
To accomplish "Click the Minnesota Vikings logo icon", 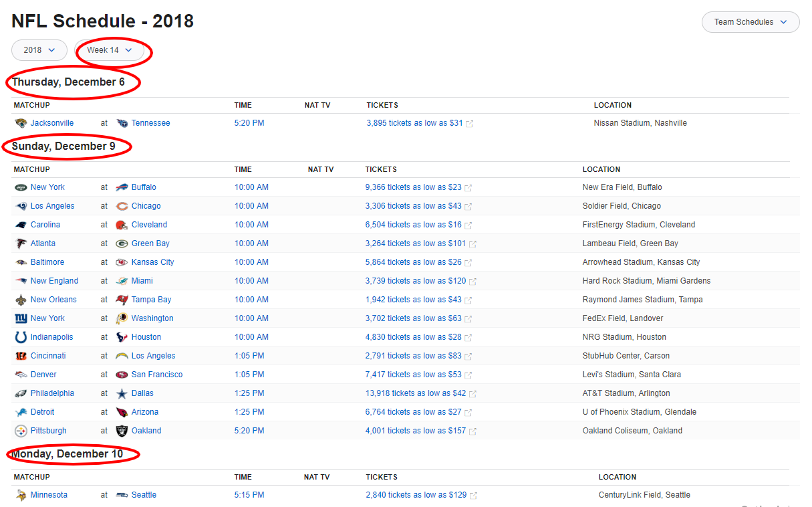I will tap(21, 495).
